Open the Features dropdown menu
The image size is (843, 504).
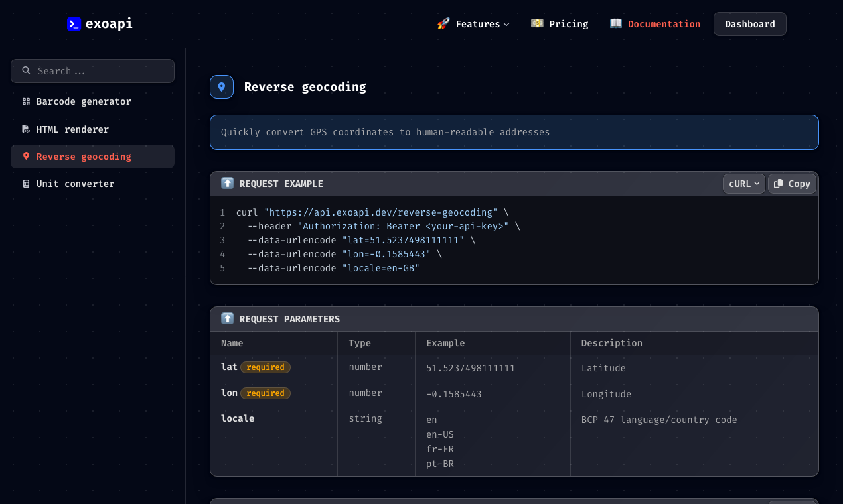[x=473, y=24]
